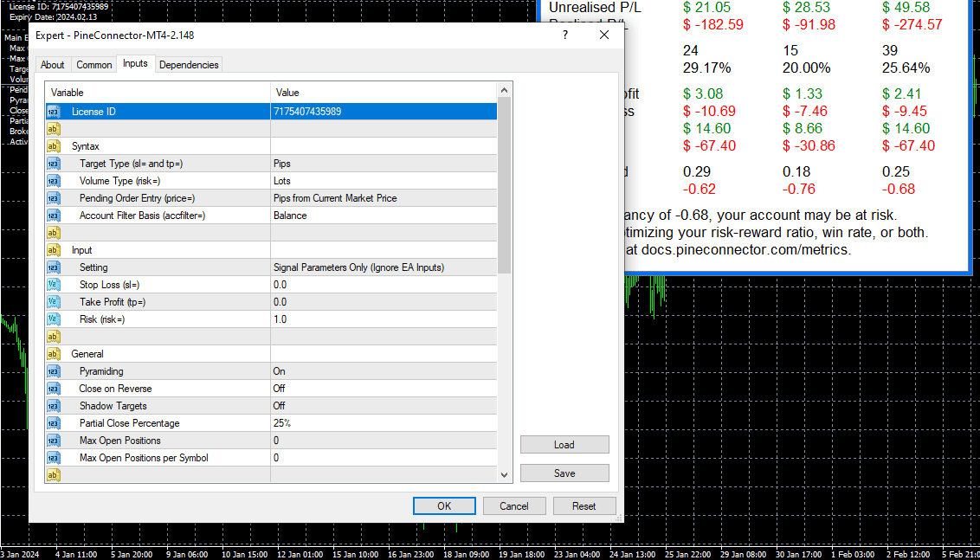Click the help question mark in dialog title bar

click(565, 35)
